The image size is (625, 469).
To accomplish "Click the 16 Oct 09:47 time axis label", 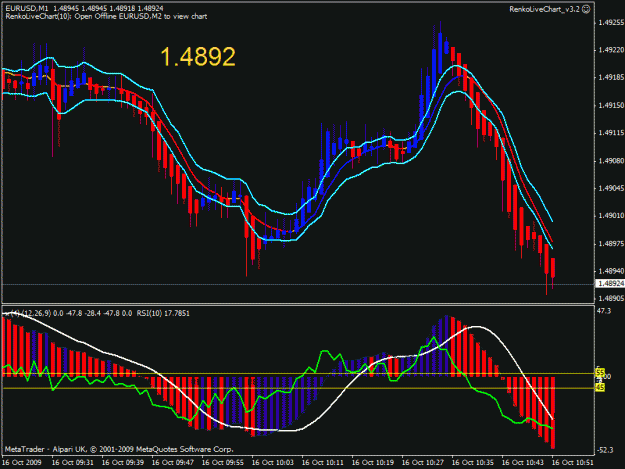I will (173, 462).
